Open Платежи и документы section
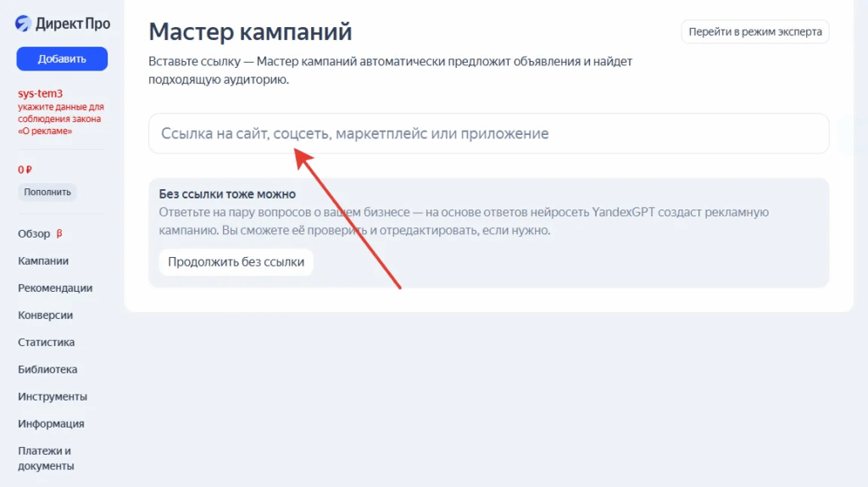This screenshot has height=487, width=868. 46,458
